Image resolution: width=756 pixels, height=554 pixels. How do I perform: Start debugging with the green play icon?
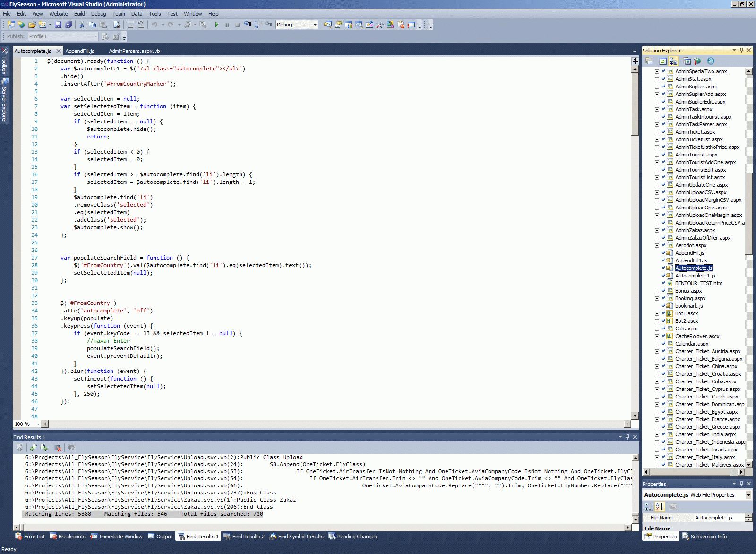(216, 25)
